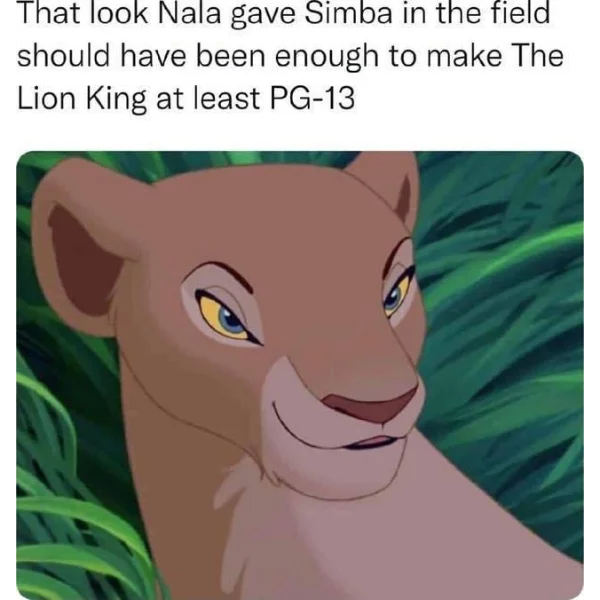600x600 pixels.
Task: Click the word "That" starting the caption
Action: pos(46,12)
